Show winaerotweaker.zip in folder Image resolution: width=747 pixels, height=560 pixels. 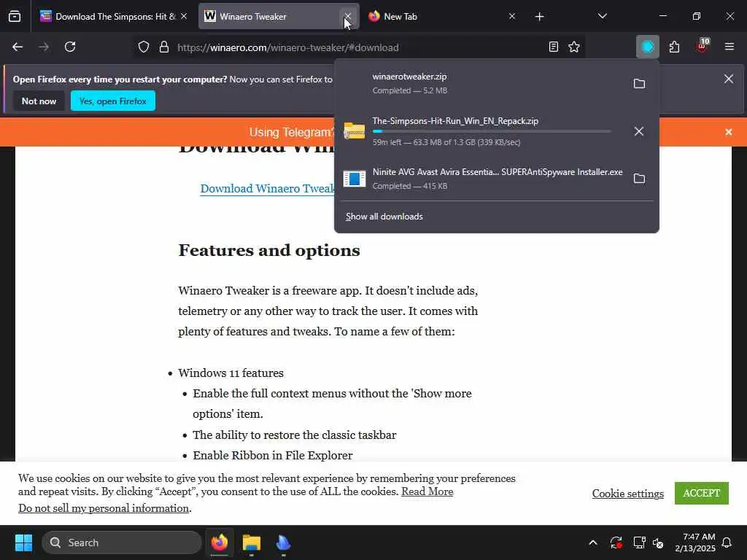[639, 84]
